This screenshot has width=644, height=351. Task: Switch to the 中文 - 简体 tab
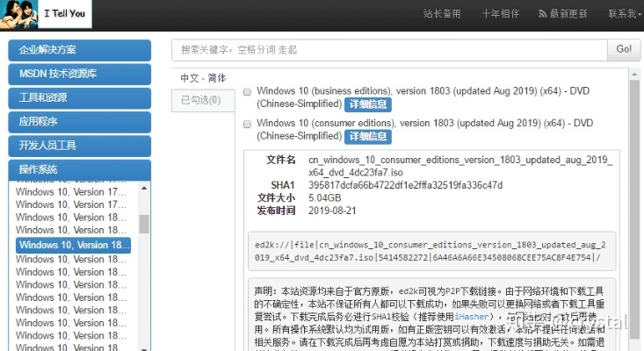point(203,78)
